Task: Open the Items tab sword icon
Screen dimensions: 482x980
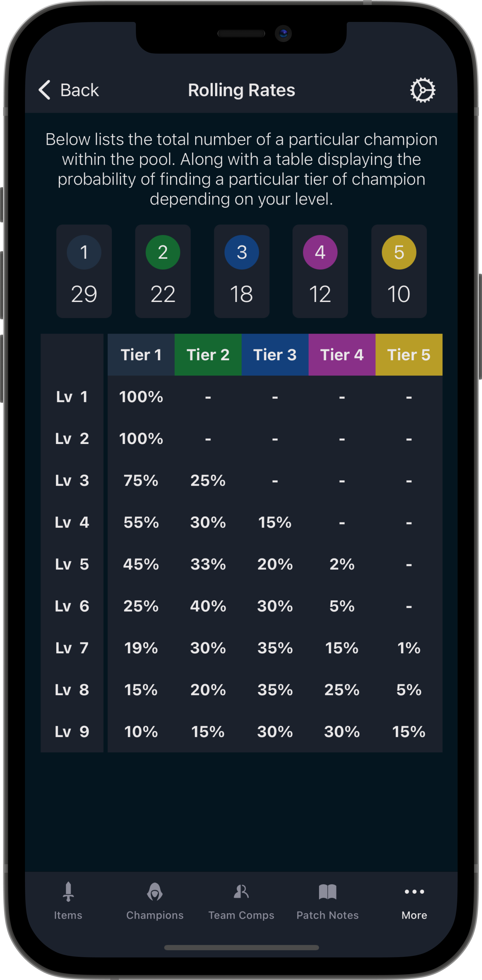Action: [68, 892]
